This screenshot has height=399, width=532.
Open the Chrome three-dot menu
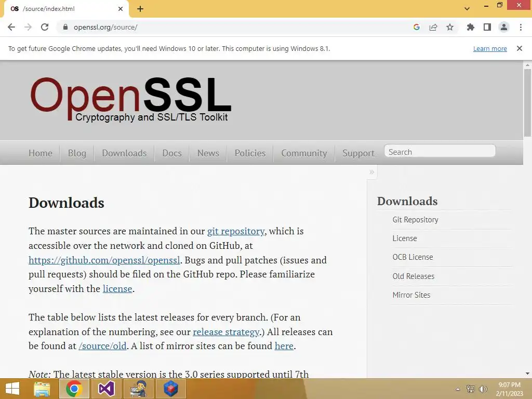pos(521,27)
